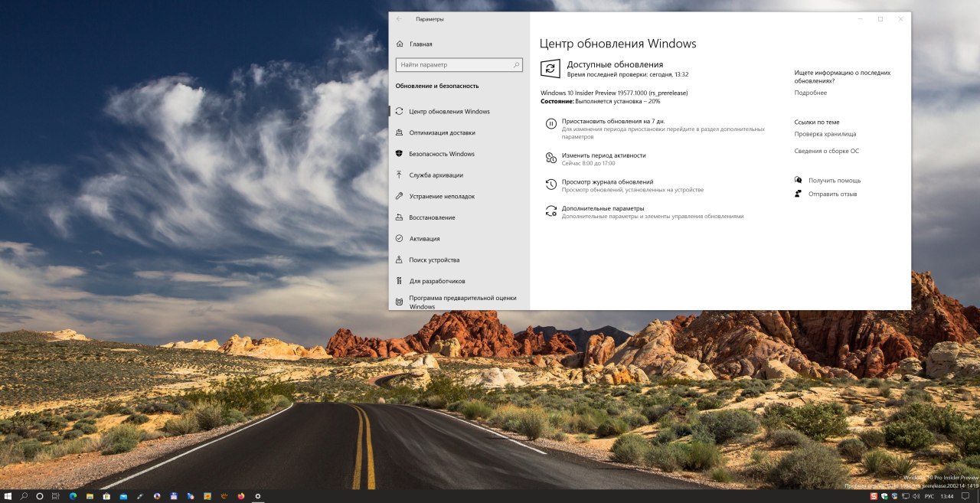This screenshot has width=980, height=503.
Task: Click the Settings gear on taskbar
Action: pyautogui.click(x=257, y=496)
